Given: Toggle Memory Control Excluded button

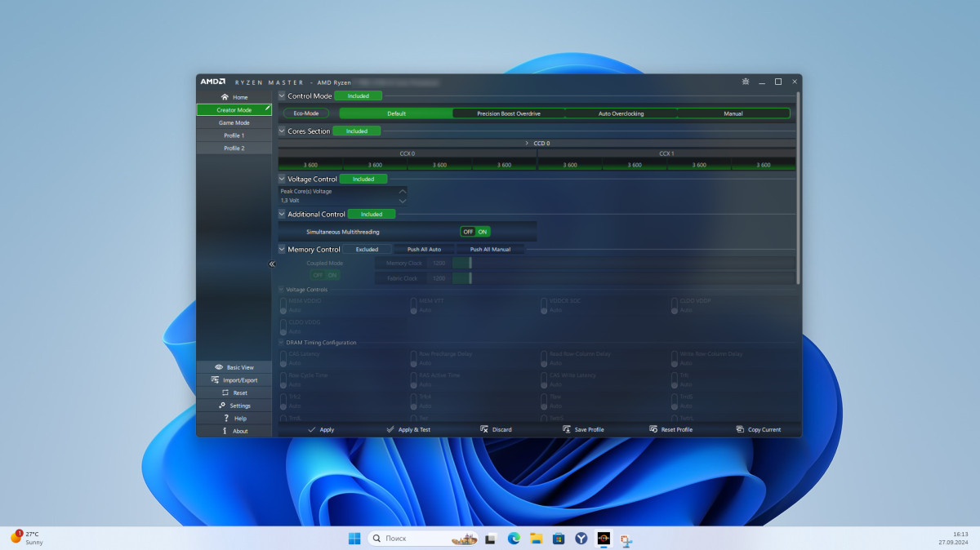Looking at the screenshot, I should coord(367,250).
